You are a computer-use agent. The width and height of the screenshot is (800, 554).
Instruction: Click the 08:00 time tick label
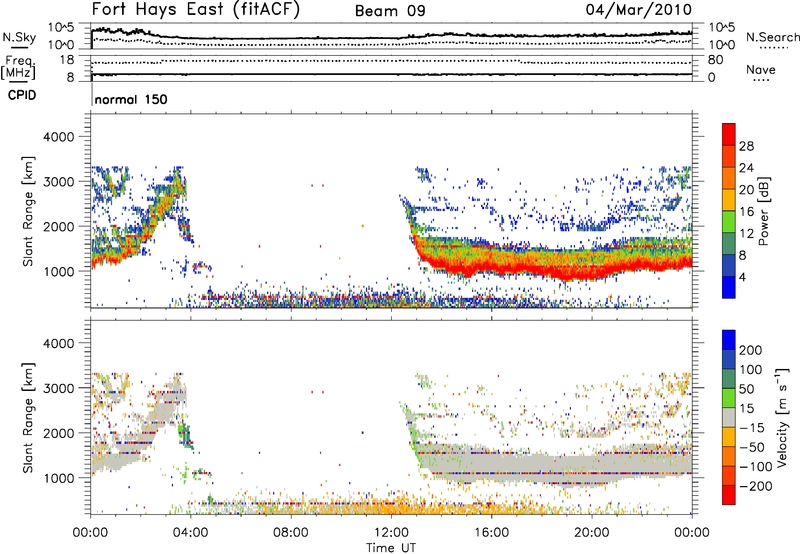click(x=291, y=532)
